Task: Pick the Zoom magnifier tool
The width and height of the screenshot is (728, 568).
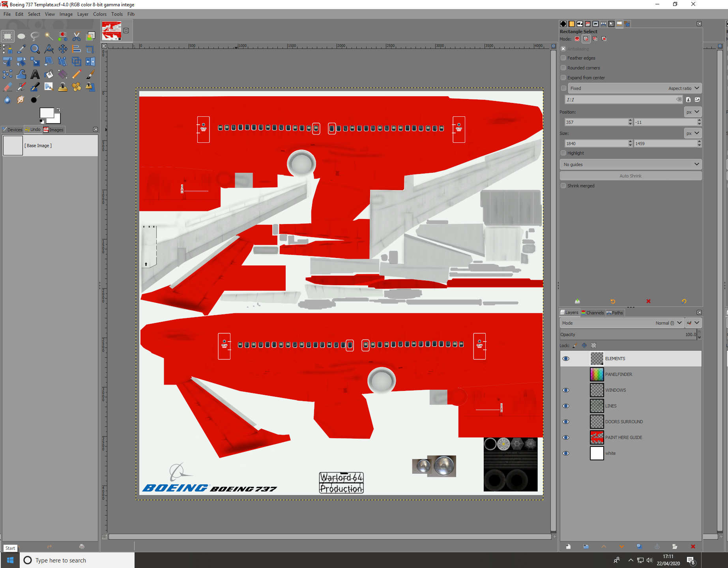Action: [x=35, y=49]
